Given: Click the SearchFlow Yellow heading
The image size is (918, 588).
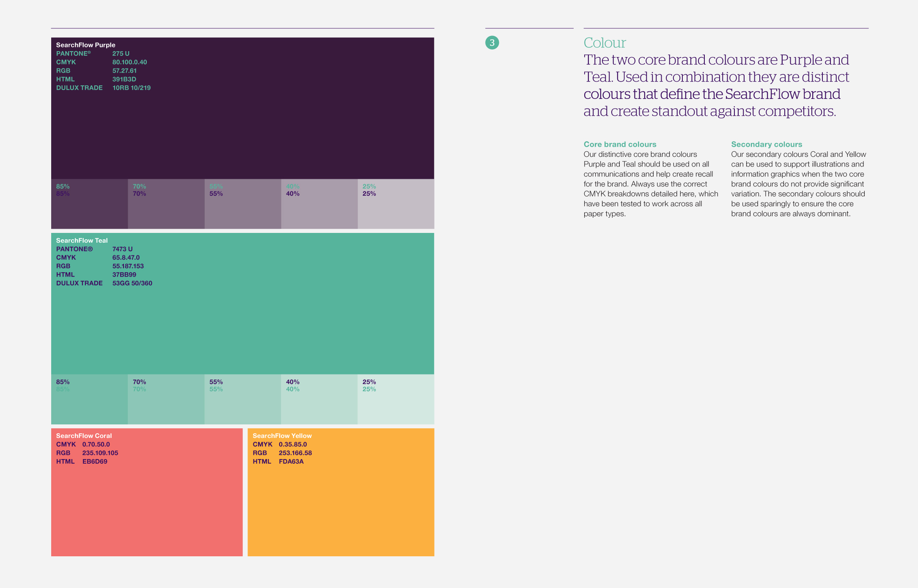Looking at the screenshot, I should (x=282, y=436).
